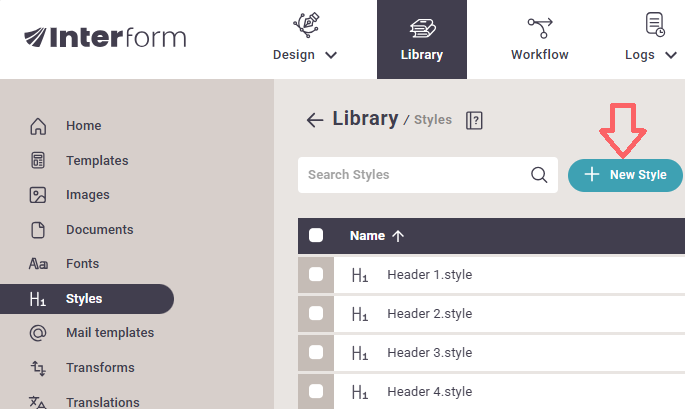Click the magnifier search icon

[539, 175]
